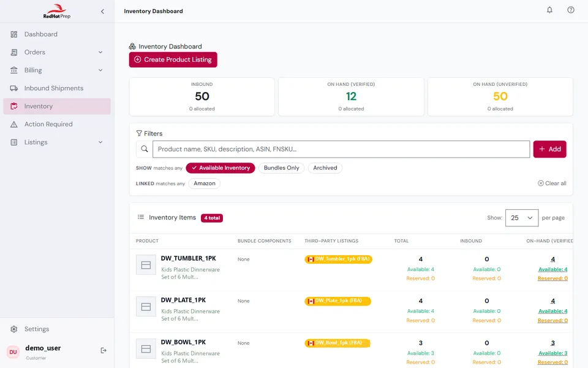Expand the Billing menu chevron
588x368 pixels.
tap(100, 70)
